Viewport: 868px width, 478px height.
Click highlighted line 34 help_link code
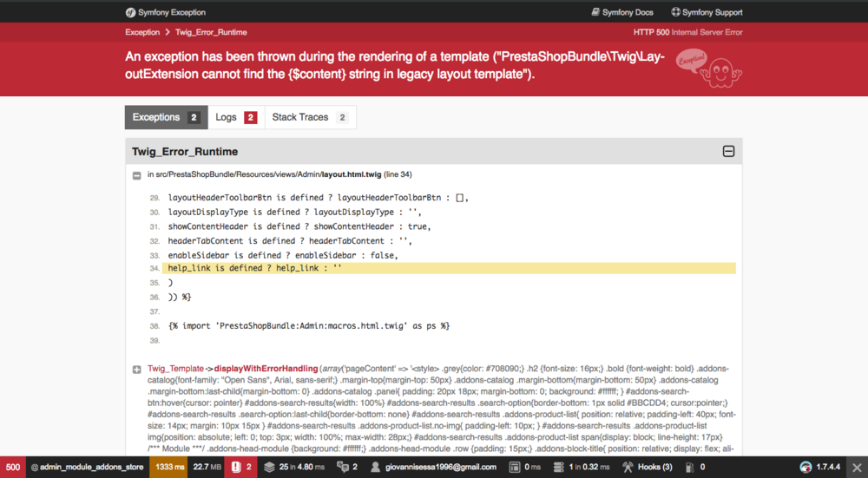tap(449, 268)
